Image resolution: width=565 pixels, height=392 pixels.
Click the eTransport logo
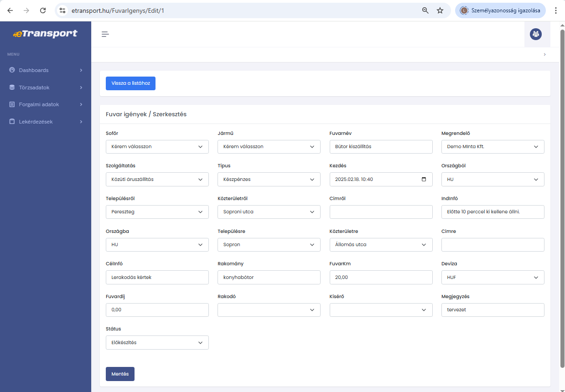tap(45, 34)
